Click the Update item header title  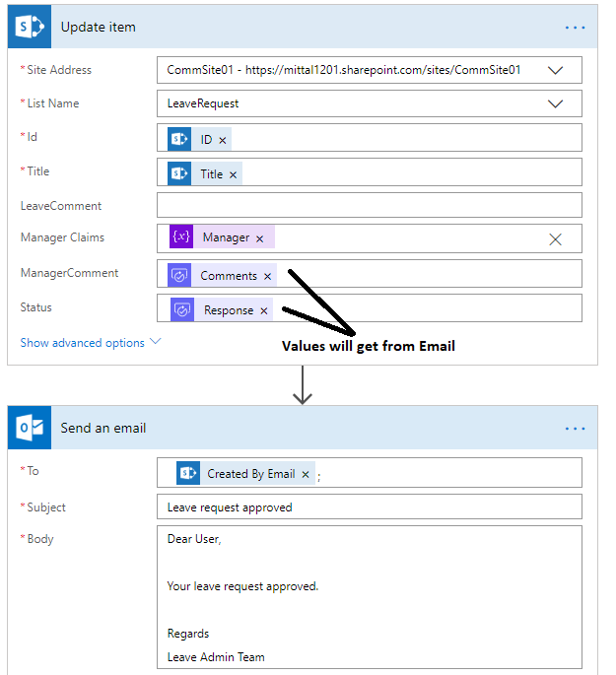[99, 28]
